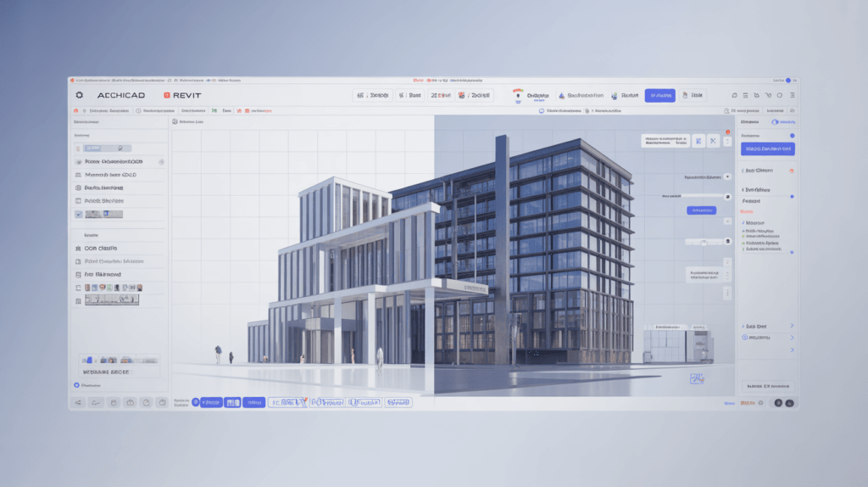Click the gear icon beside ARCHICAD
This screenshot has width=868, height=487.
pos(79,96)
